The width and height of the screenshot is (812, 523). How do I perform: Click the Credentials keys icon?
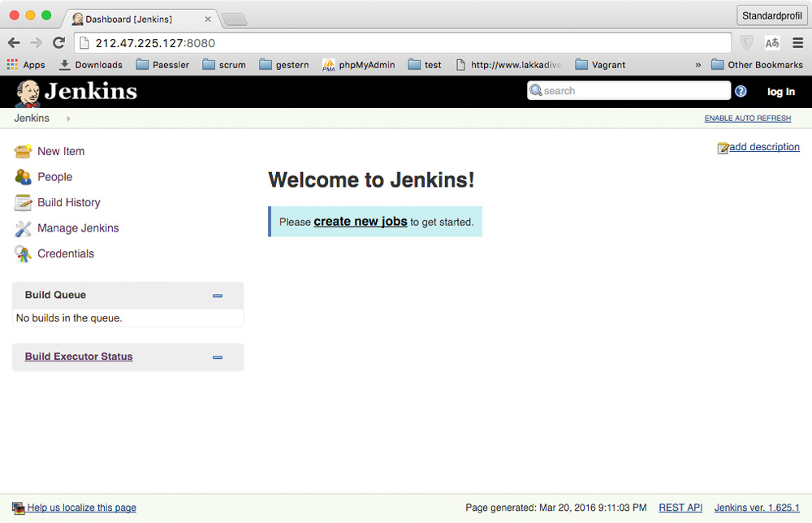coord(23,254)
